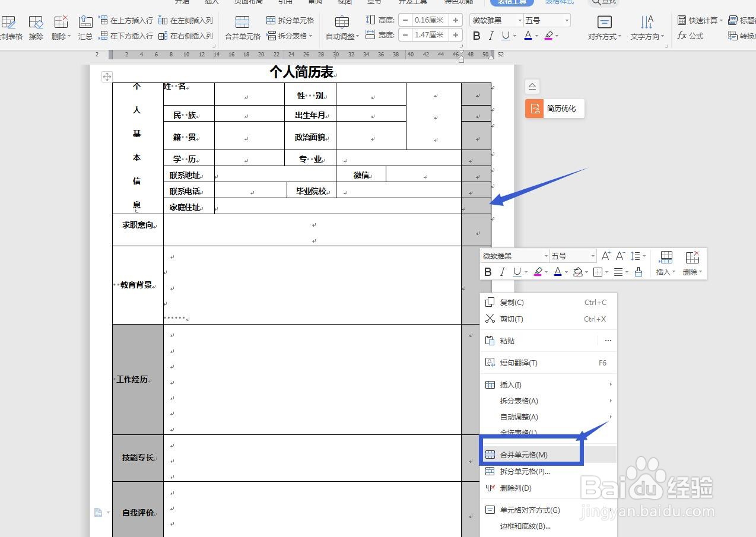Toggle Underline in the ribbon
Image resolution: width=756 pixels, height=537 pixels.
click(x=505, y=36)
